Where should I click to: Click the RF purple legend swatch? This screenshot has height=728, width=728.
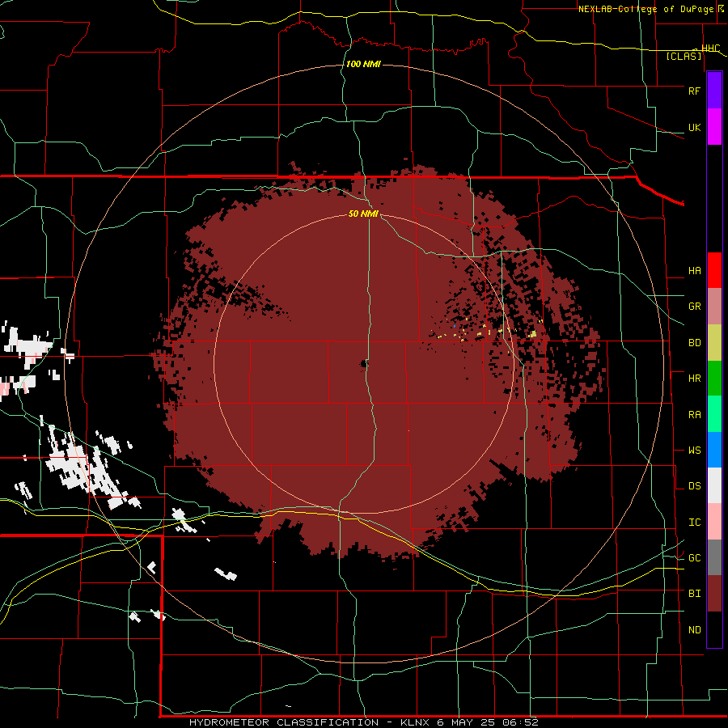click(x=714, y=91)
